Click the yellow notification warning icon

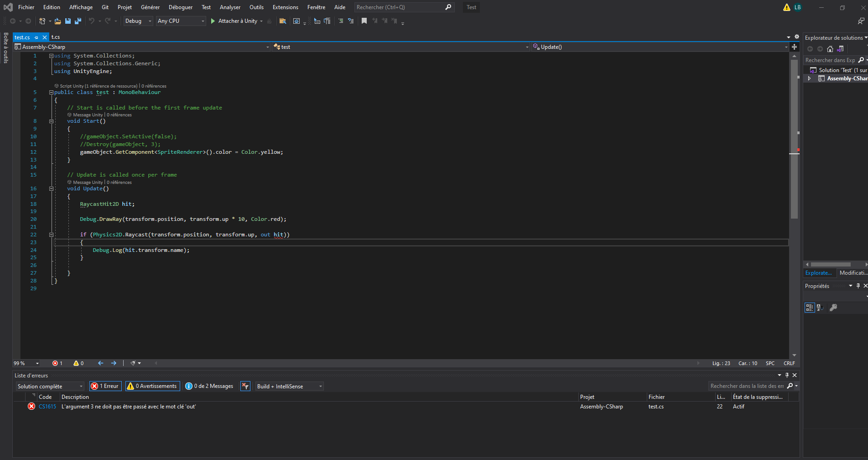tap(787, 7)
